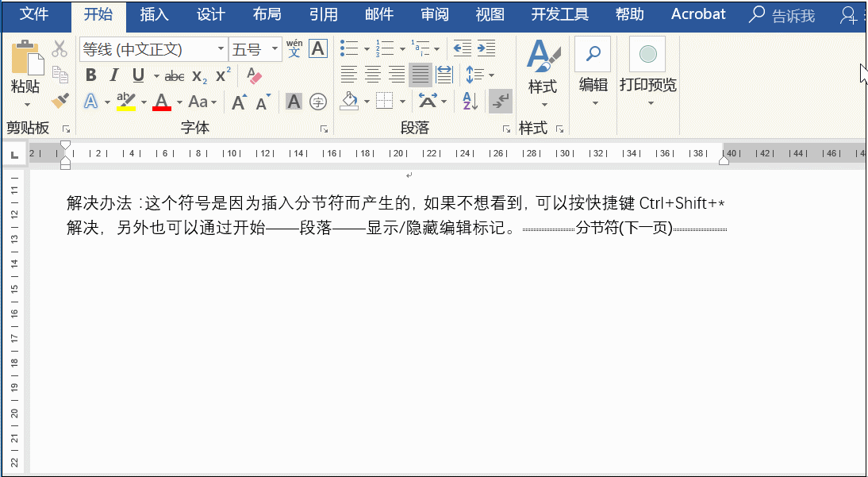This screenshot has height=477, width=868.
Task: Open the 打印预览 print preview menu
Action: point(648,72)
